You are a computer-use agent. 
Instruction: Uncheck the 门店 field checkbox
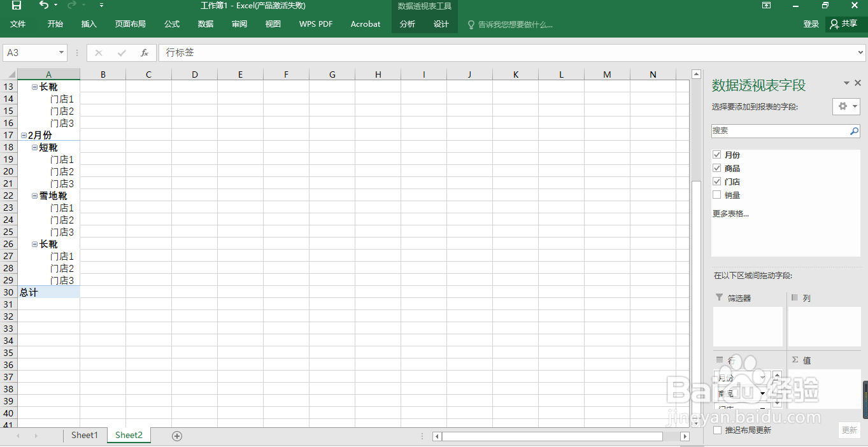(717, 181)
